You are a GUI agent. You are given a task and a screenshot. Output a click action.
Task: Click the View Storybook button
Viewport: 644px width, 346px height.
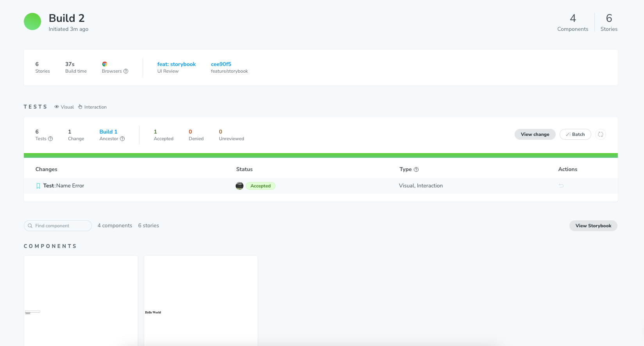coord(593,226)
